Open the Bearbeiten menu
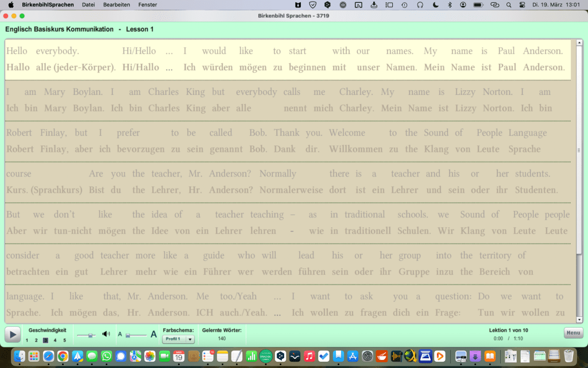The height and width of the screenshot is (368, 588). tap(117, 5)
